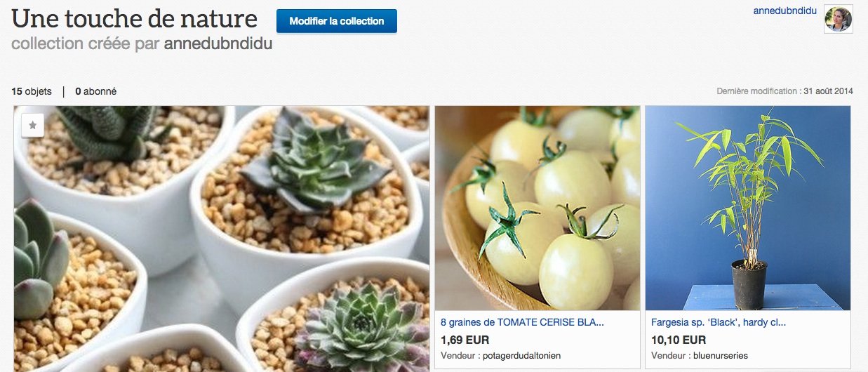Click the star icon on the succulent image
Viewport: 868px width, 372px height.
33,126
